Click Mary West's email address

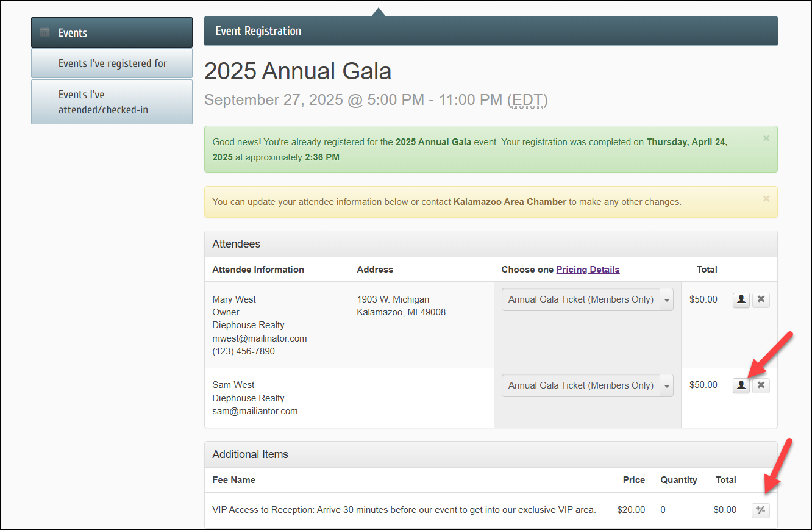coord(260,338)
